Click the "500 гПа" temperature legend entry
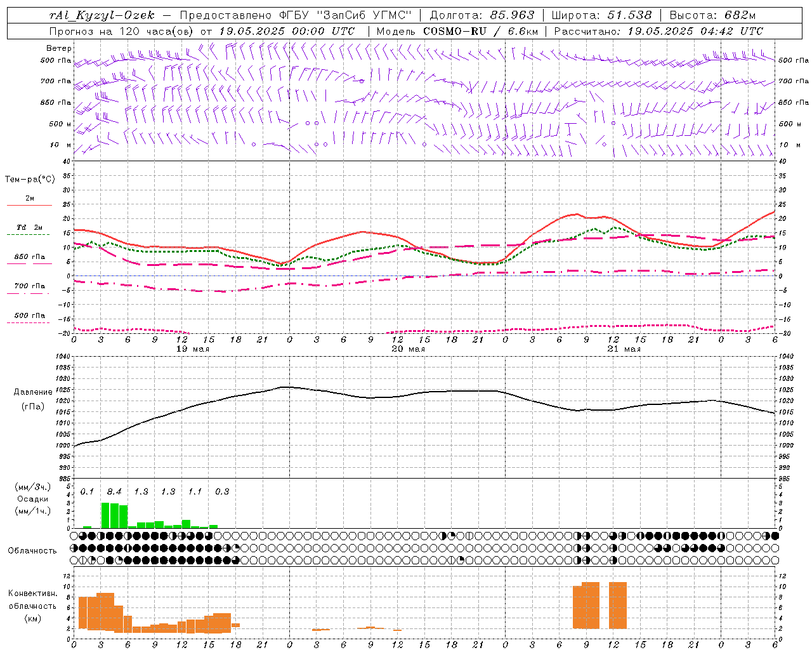Screen dimensions: 812x650 point(30,315)
